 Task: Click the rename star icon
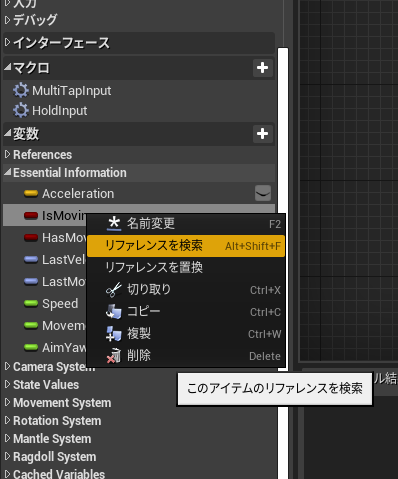[114, 223]
